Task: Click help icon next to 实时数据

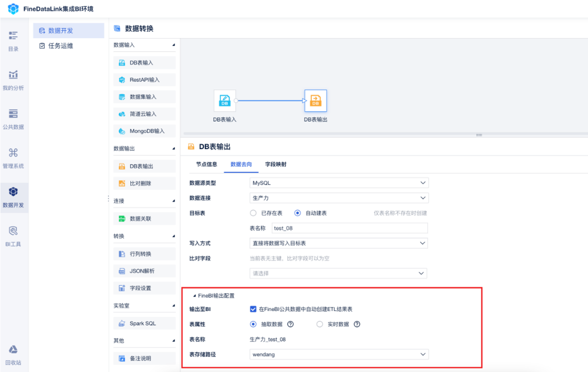Action: (357, 324)
